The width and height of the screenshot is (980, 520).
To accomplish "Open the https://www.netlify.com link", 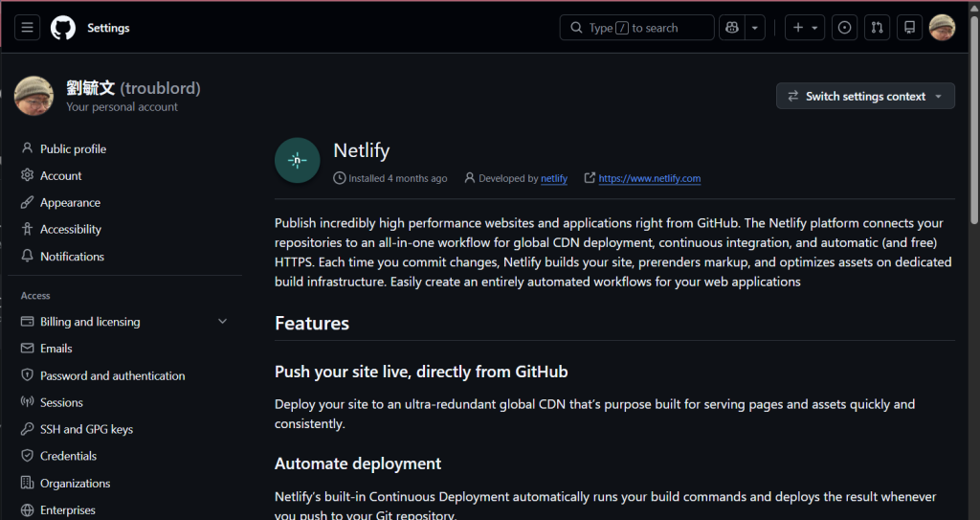I will (x=650, y=178).
